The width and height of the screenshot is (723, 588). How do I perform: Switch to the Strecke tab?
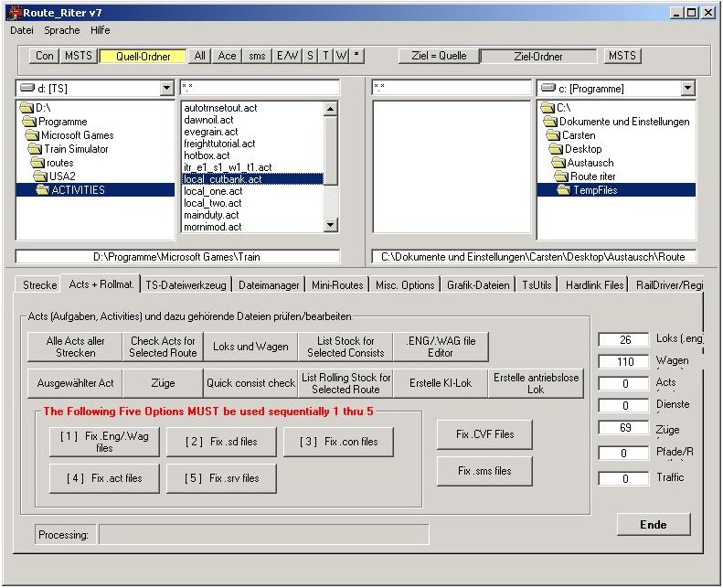coord(39,285)
